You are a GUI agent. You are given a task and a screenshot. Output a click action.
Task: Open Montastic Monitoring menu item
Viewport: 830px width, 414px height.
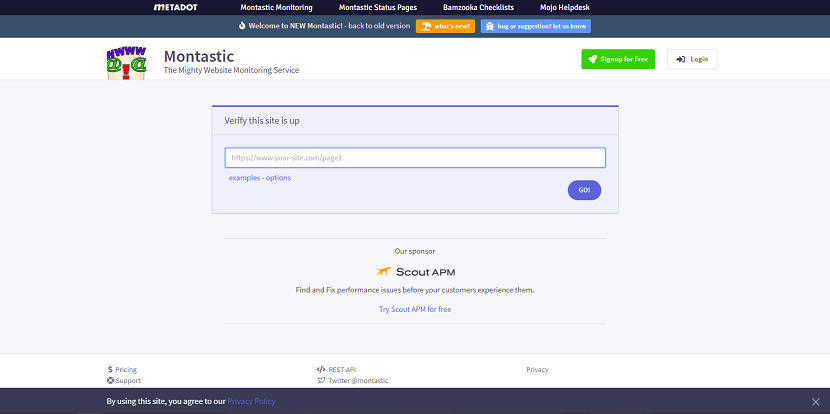tap(276, 7)
